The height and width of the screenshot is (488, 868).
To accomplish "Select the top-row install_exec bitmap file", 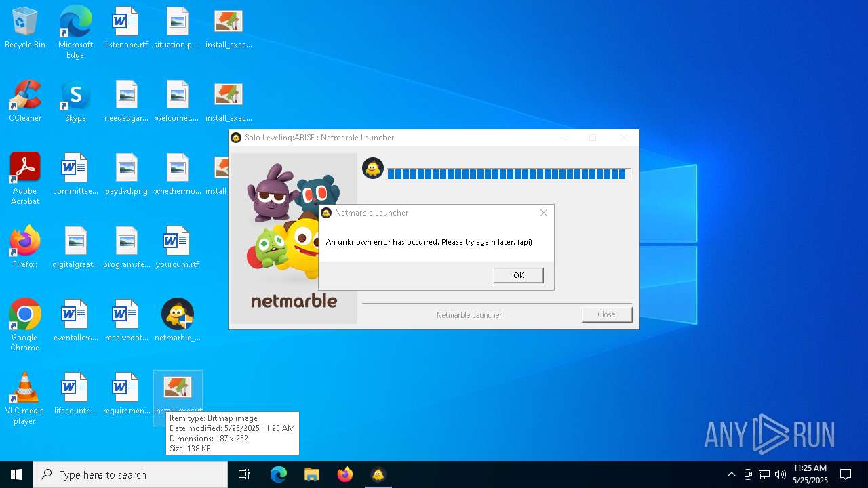I will [229, 29].
